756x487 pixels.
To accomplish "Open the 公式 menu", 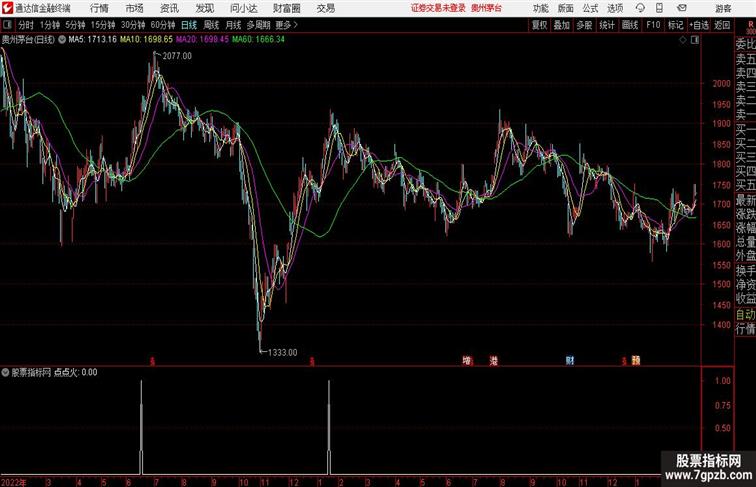I will coord(590,8).
